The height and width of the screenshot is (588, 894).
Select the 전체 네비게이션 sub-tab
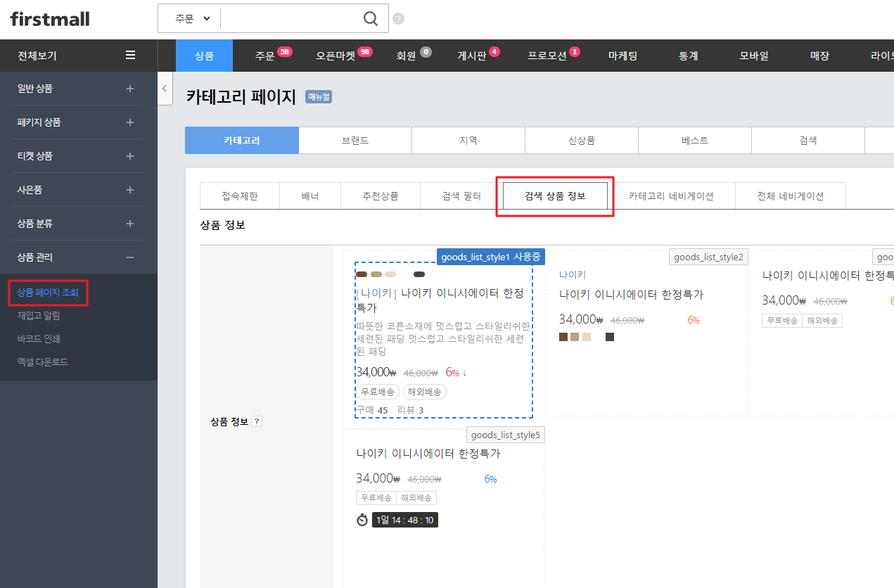pos(791,196)
